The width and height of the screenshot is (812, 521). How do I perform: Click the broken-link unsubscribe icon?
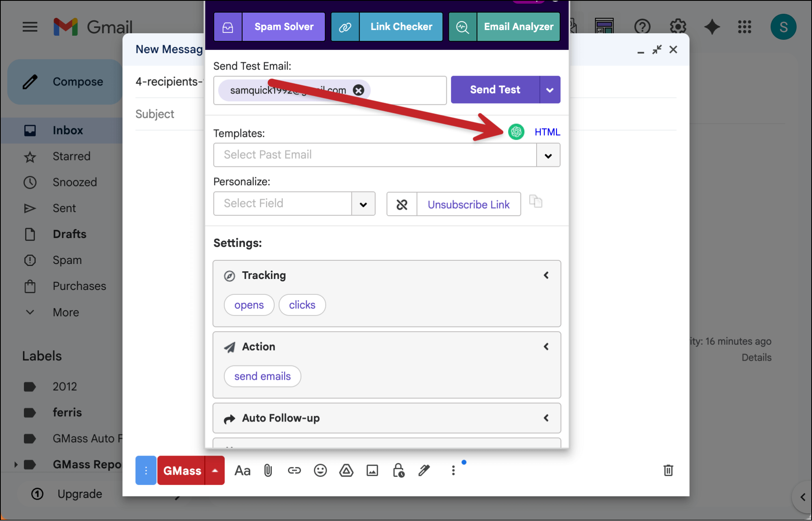(402, 204)
